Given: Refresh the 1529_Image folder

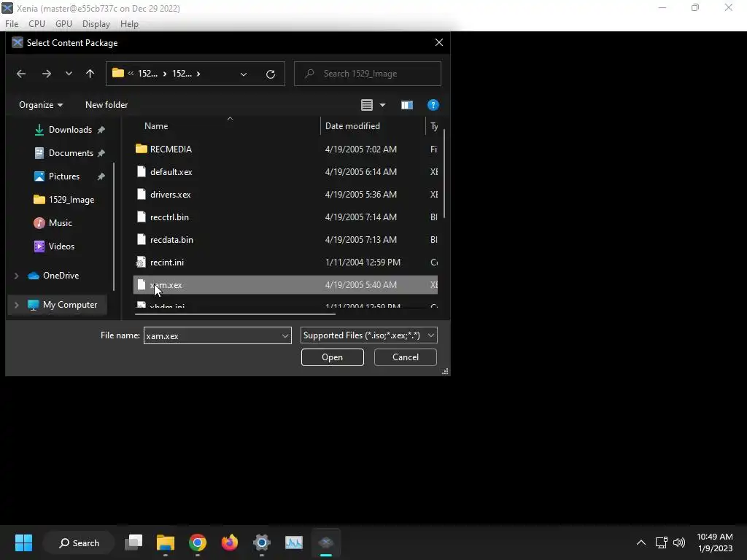Looking at the screenshot, I should tap(271, 74).
